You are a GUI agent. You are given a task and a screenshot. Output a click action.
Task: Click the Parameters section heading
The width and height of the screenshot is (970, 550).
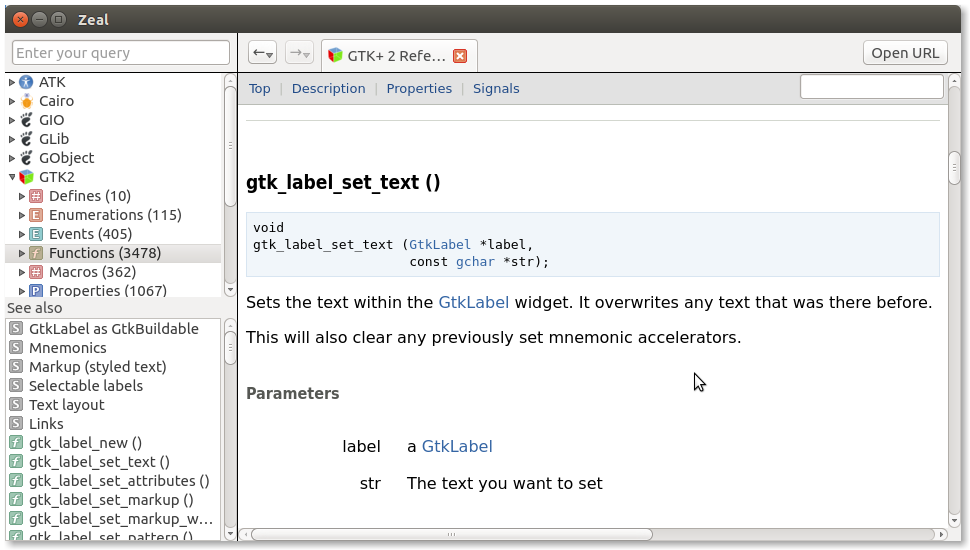293,393
